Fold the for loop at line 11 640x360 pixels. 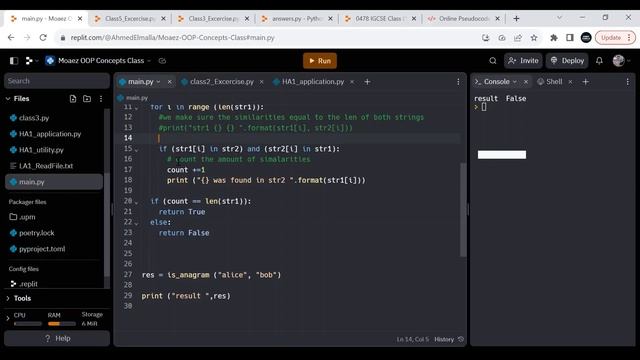point(137,108)
